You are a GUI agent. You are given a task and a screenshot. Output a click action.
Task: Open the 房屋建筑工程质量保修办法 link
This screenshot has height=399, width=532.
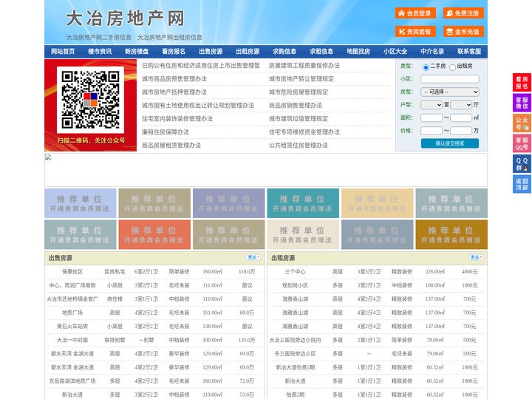click(x=304, y=66)
